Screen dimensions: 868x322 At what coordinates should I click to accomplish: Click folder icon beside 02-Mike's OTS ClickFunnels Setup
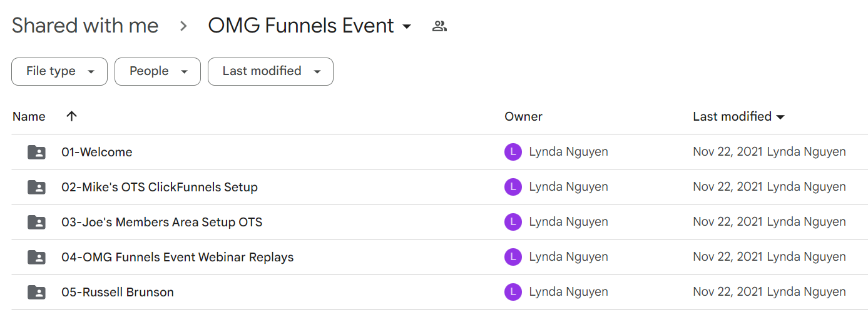[37, 187]
